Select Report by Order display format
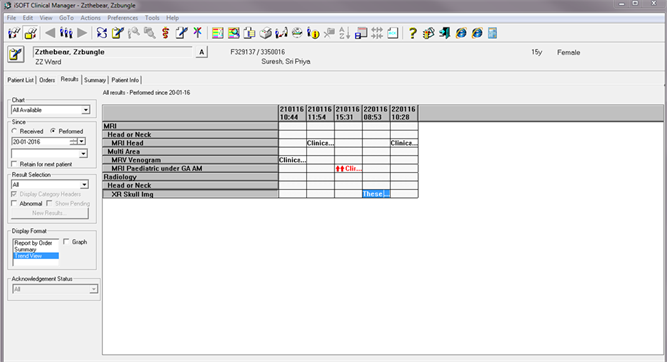 point(33,243)
